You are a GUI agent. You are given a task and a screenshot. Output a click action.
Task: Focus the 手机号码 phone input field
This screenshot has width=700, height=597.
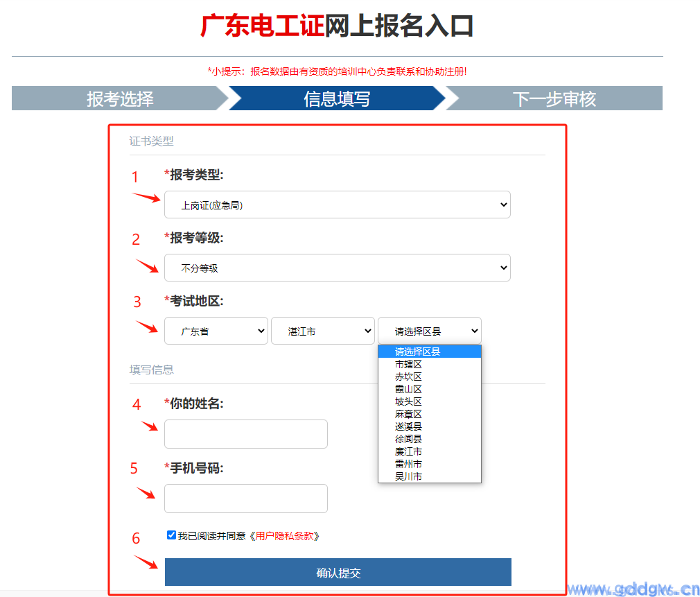(x=246, y=499)
